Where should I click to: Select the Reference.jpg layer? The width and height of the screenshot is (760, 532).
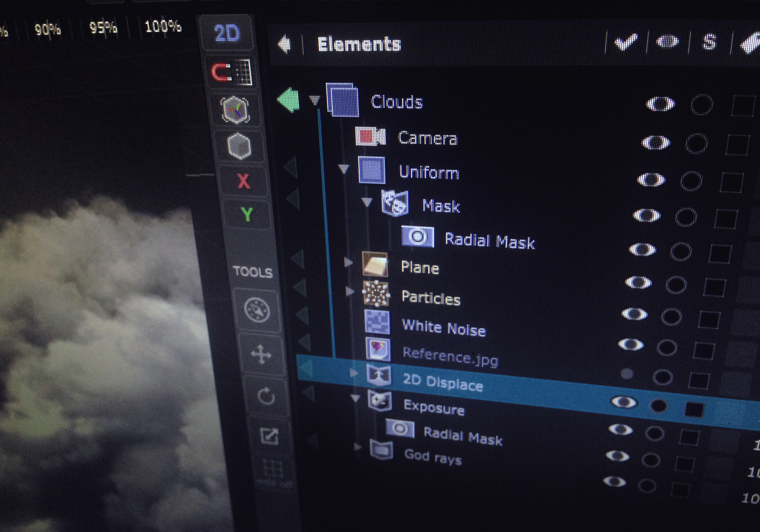point(449,356)
